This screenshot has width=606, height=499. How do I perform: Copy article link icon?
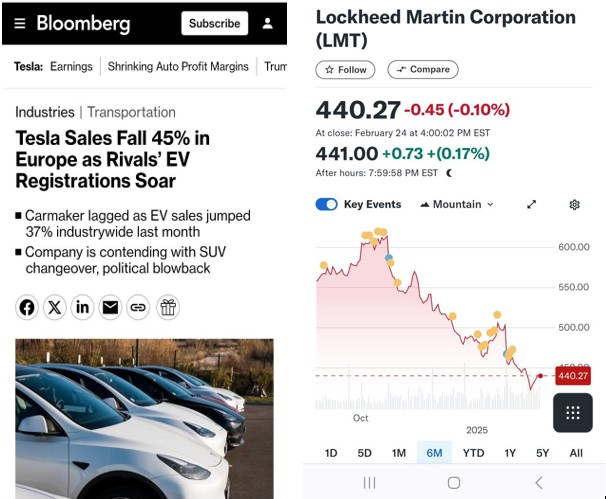pos(138,307)
